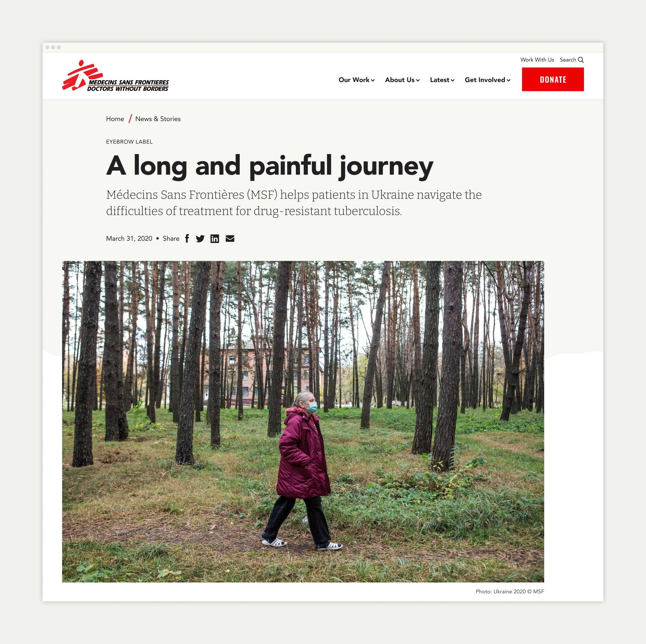Expand the About Us dropdown
The height and width of the screenshot is (644, 646).
tap(402, 80)
